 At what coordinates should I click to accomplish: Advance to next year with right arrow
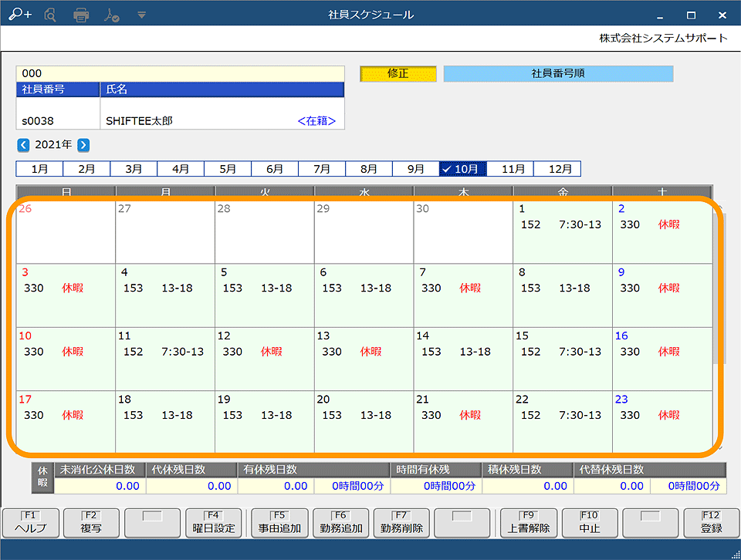(83, 145)
